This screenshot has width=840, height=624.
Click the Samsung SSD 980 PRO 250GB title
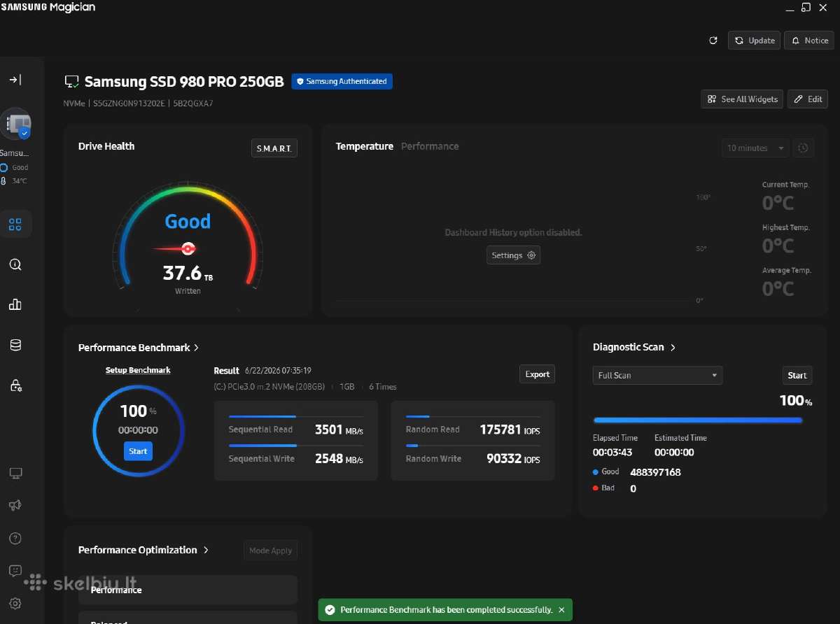(x=184, y=81)
